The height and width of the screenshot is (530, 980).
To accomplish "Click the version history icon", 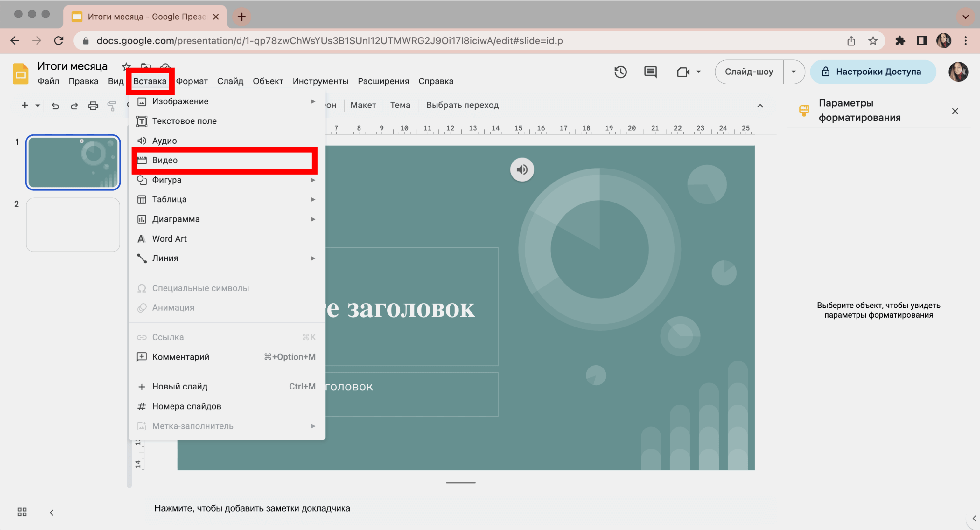I will [621, 71].
